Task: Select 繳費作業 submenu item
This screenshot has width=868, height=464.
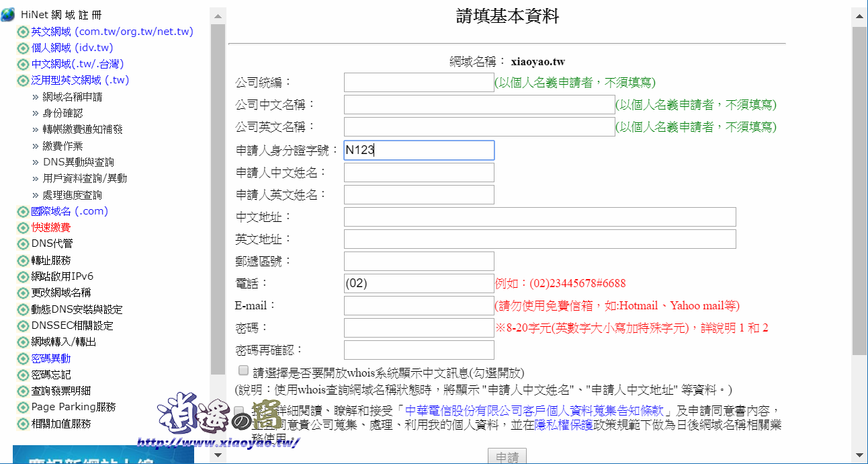Action: click(62, 146)
